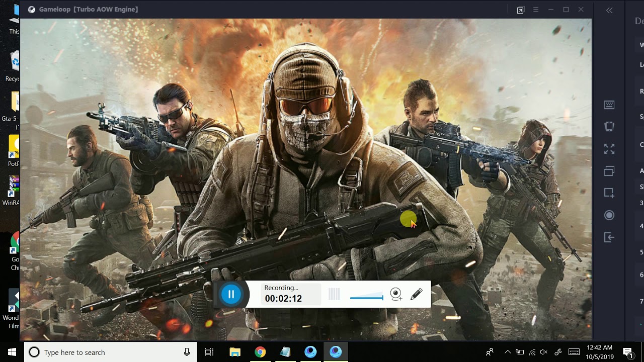644x362 pixels.
Task: Rotate the emulator screen orientation
Action: tap(609, 127)
